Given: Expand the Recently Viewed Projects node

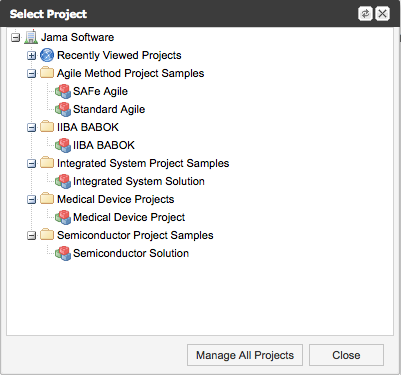Looking at the screenshot, I should pyautogui.click(x=31, y=56).
